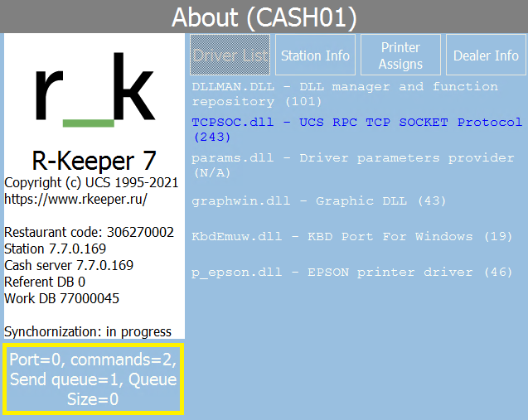Show the Dealer Info tab
Image resolution: width=528 pixels, height=420 pixels.
(x=486, y=55)
